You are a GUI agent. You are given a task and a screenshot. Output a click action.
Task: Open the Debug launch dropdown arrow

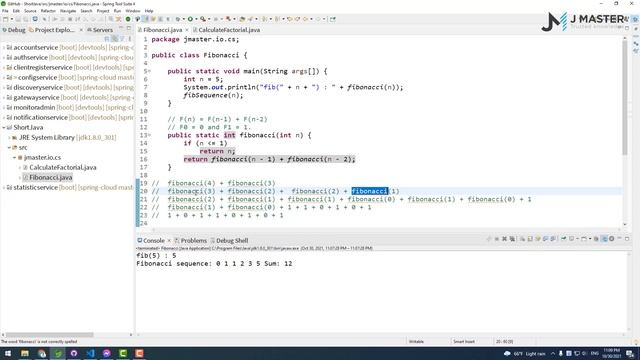184,19
